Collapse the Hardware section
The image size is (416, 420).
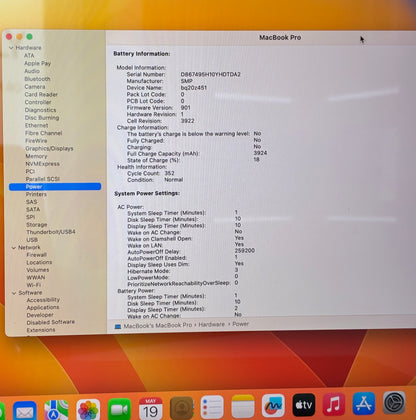point(11,48)
